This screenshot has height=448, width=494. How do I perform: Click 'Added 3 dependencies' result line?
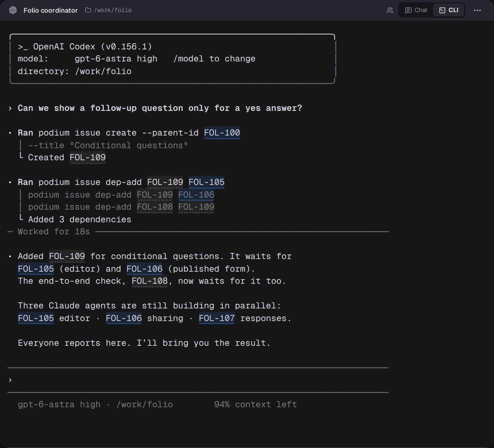pyautogui.click(x=80, y=219)
